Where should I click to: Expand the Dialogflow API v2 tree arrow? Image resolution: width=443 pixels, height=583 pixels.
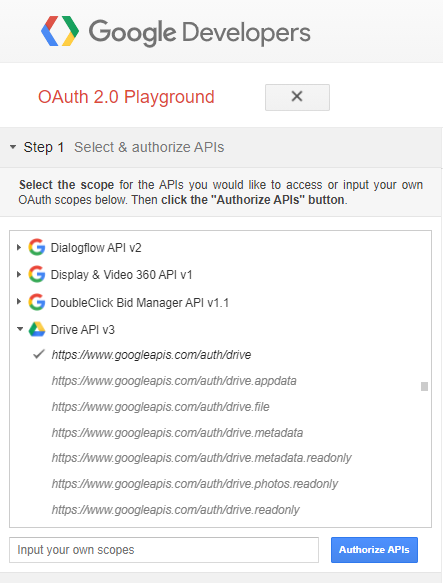19,247
